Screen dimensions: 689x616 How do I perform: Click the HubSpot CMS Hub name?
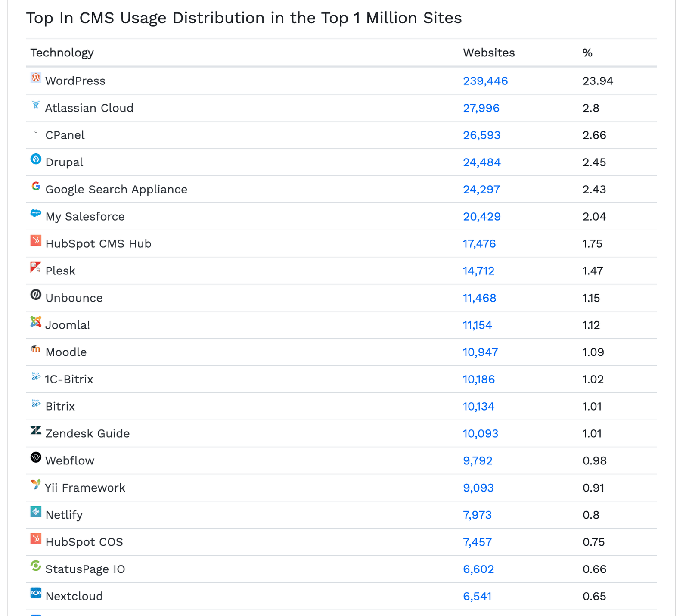(x=99, y=244)
